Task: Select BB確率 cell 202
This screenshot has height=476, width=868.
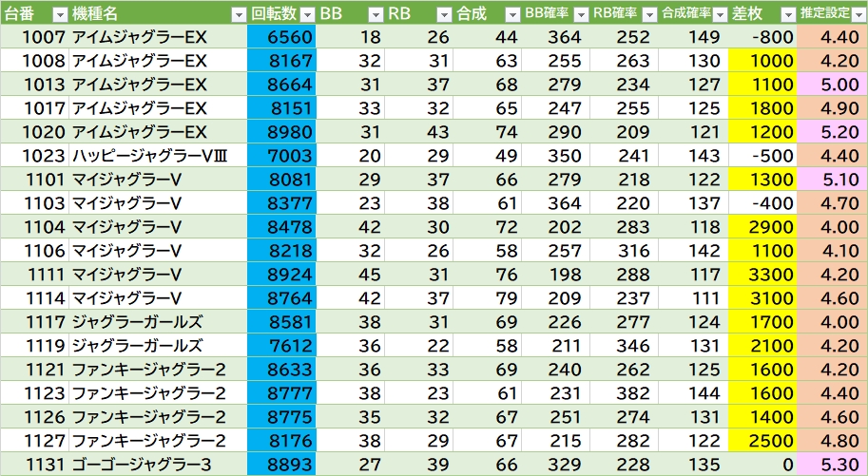Action: tap(555, 227)
